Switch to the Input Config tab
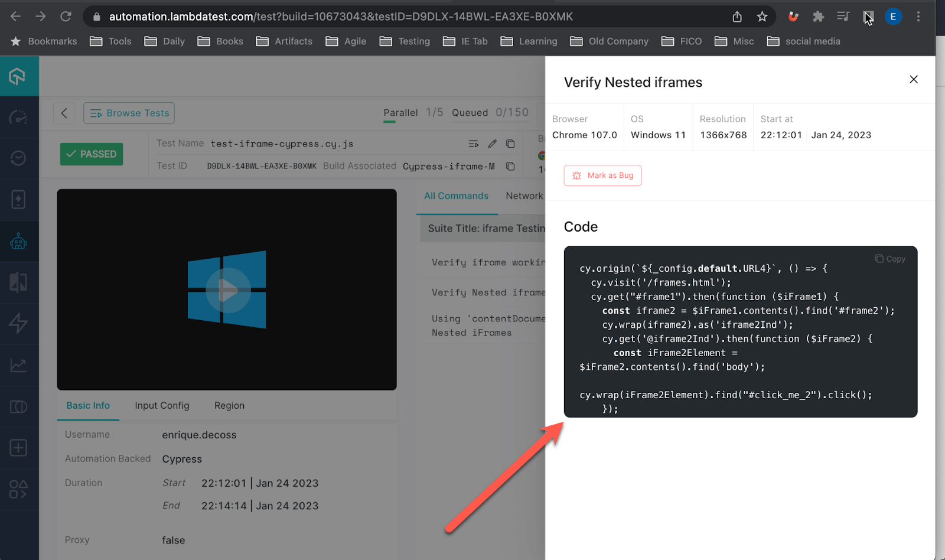The width and height of the screenshot is (945, 560). point(161,405)
